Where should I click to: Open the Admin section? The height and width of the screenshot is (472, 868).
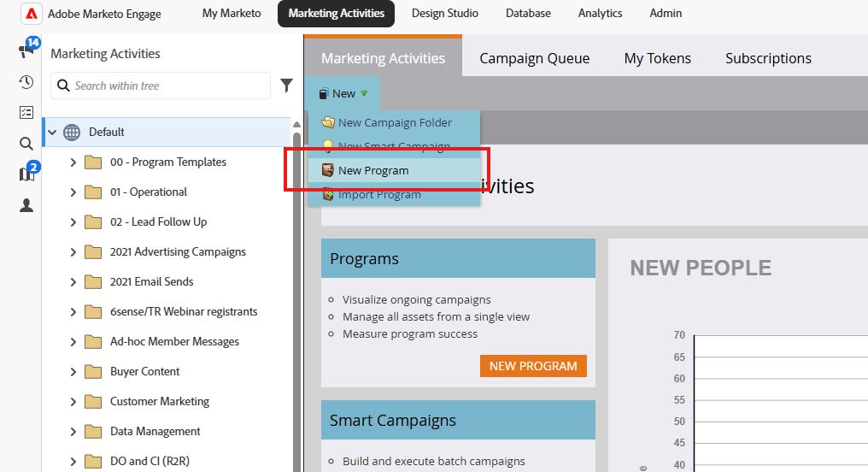coord(666,14)
